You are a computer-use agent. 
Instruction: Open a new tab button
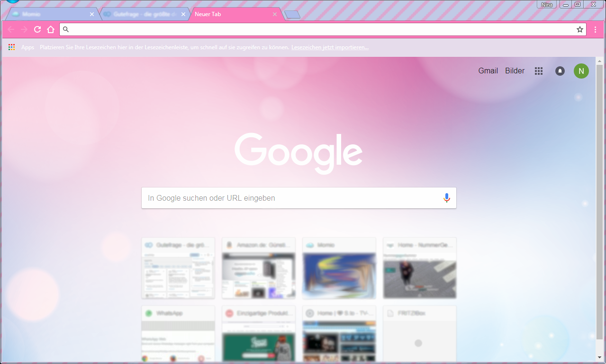pyautogui.click(x=292, y=15)
